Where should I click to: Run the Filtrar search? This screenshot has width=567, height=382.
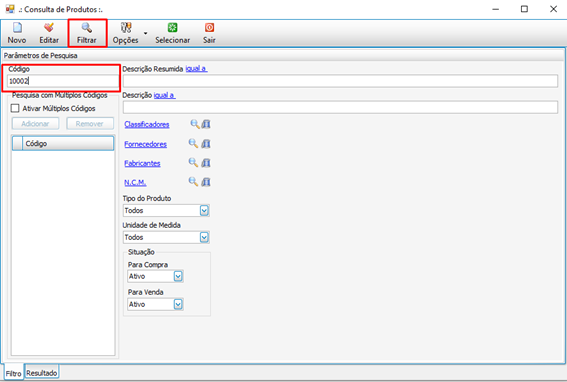tap(87, 33)
